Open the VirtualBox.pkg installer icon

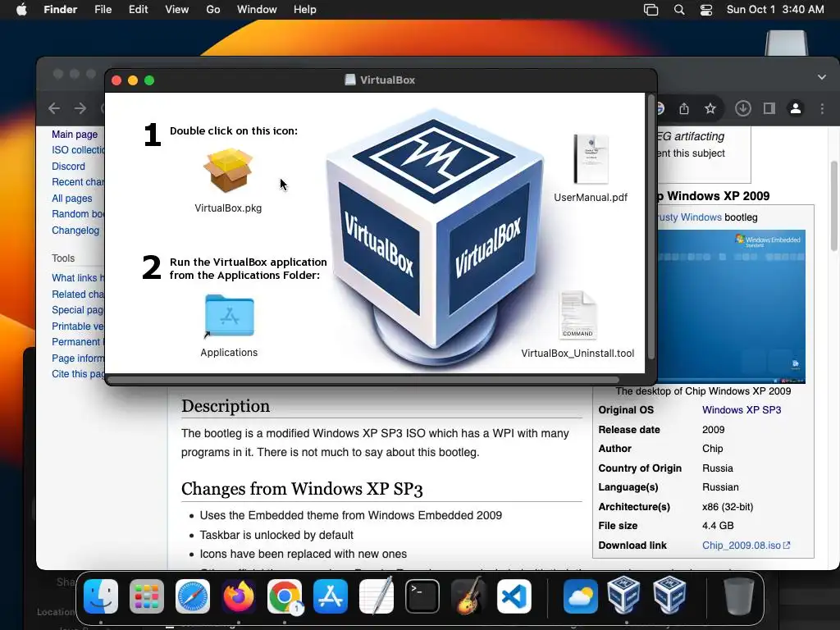(228, 171)
